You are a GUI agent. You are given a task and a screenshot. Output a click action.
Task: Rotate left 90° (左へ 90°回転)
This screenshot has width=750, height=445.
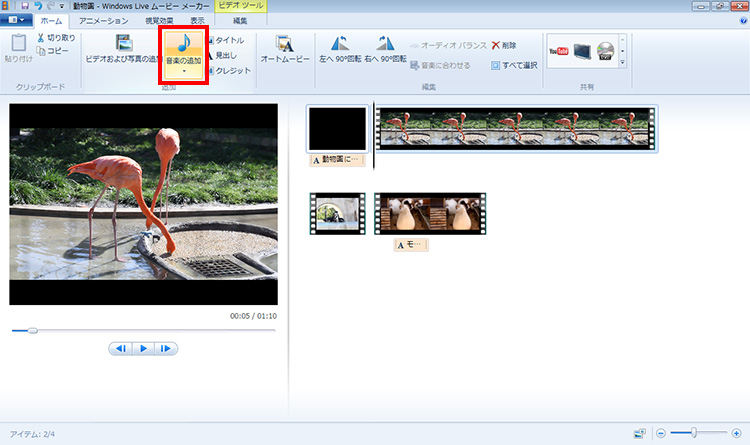click(x=340, y=49)
